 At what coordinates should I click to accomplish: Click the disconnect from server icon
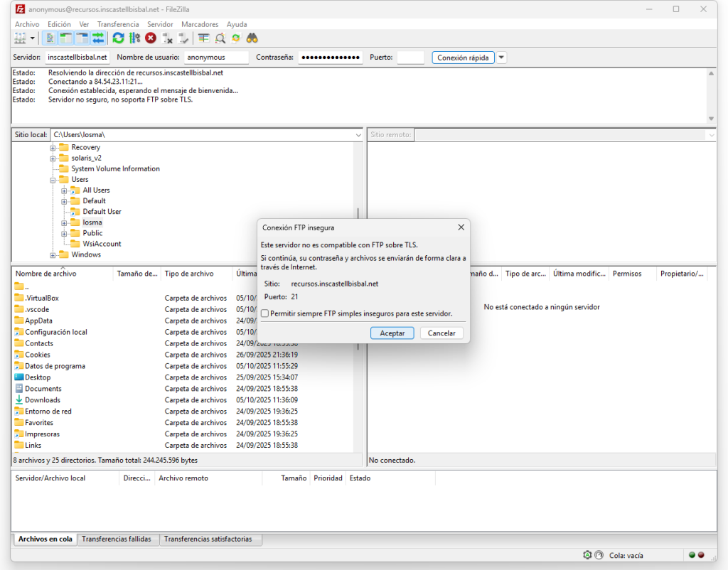point(167,38)
